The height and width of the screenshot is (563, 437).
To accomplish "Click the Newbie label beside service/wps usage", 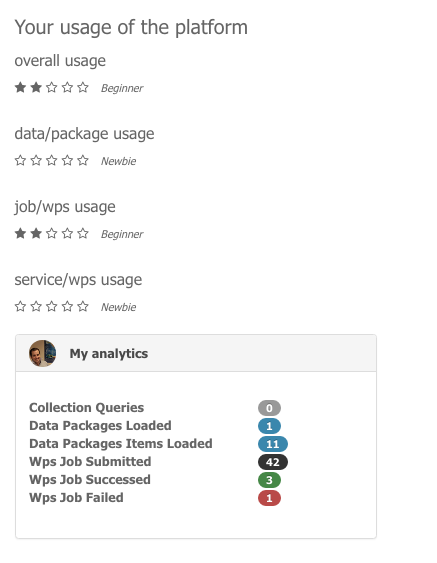I will coord(118,307).
